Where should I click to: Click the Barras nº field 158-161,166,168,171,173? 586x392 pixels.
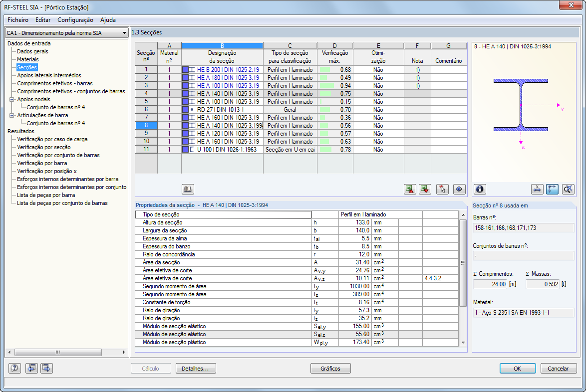(524, 228)
